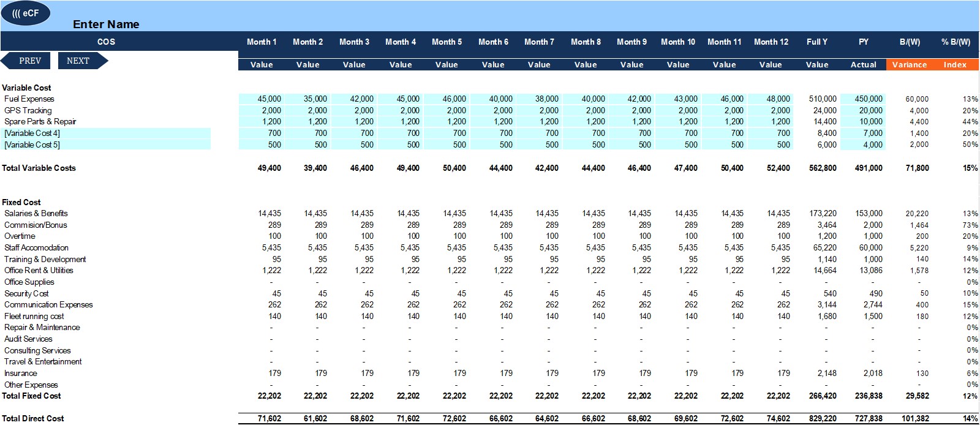
Task: Select Total Variable Costs Month 1 49,400
Action: pos(269,168)
